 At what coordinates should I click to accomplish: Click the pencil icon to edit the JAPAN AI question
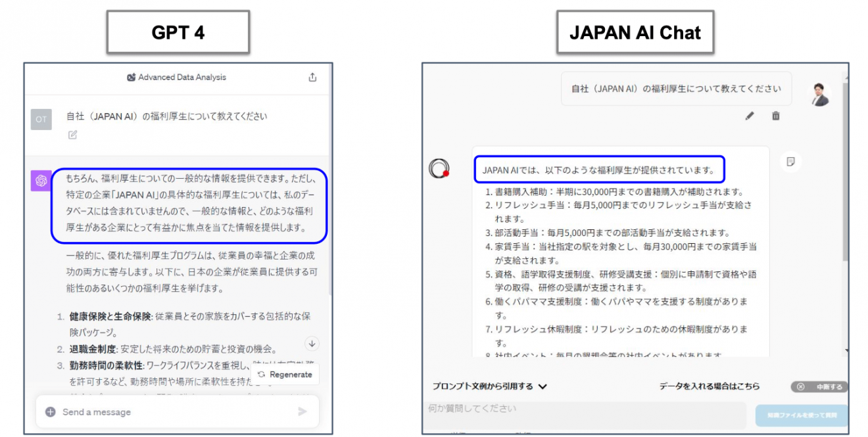coord(749,116)
